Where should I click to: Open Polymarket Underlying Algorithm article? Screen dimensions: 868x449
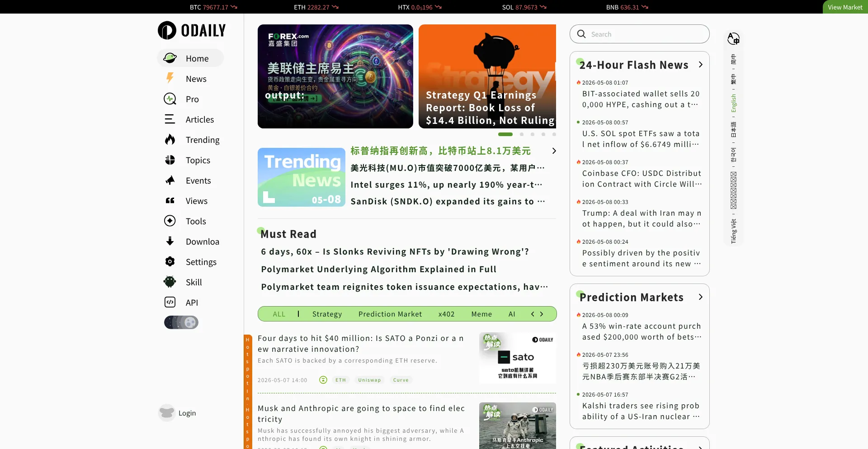(x=379, y=269)
